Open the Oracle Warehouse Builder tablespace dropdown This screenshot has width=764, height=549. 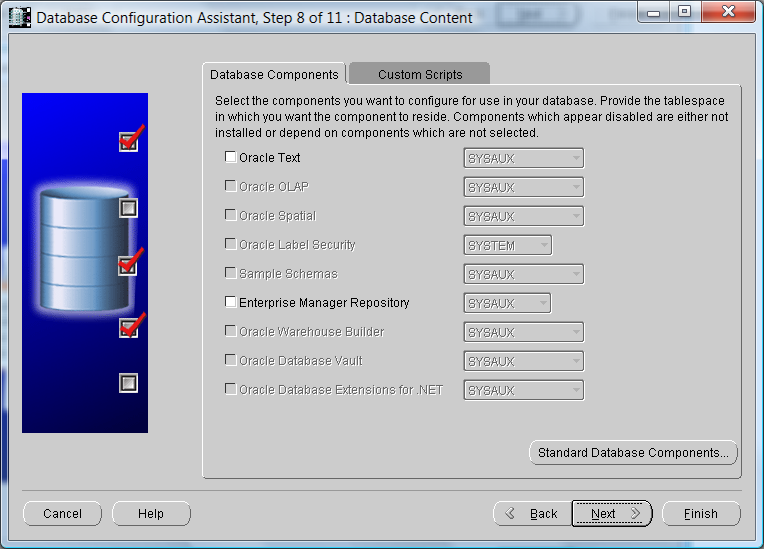coord(524,332)
